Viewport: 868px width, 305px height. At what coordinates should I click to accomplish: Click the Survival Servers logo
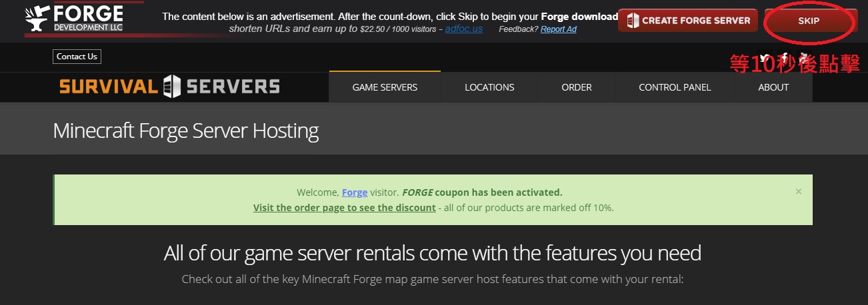click(x=169, y=87)
